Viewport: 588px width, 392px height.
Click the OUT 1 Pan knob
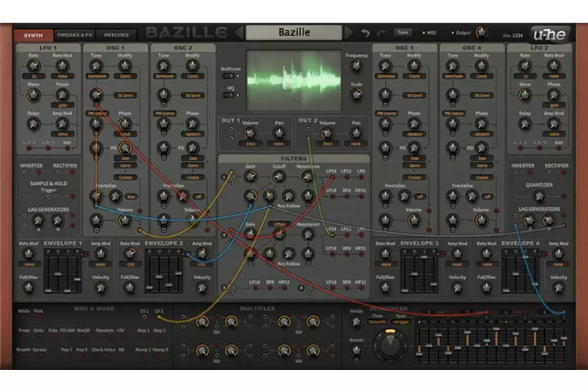coord(278,132)
